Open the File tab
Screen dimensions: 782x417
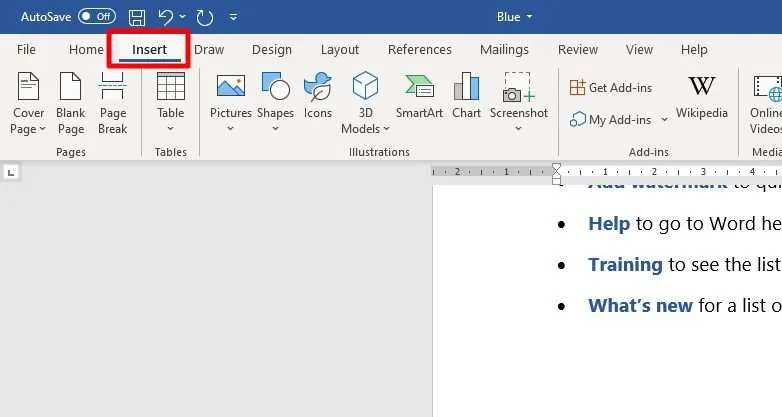pyautogui.click(x=26, y=49)
